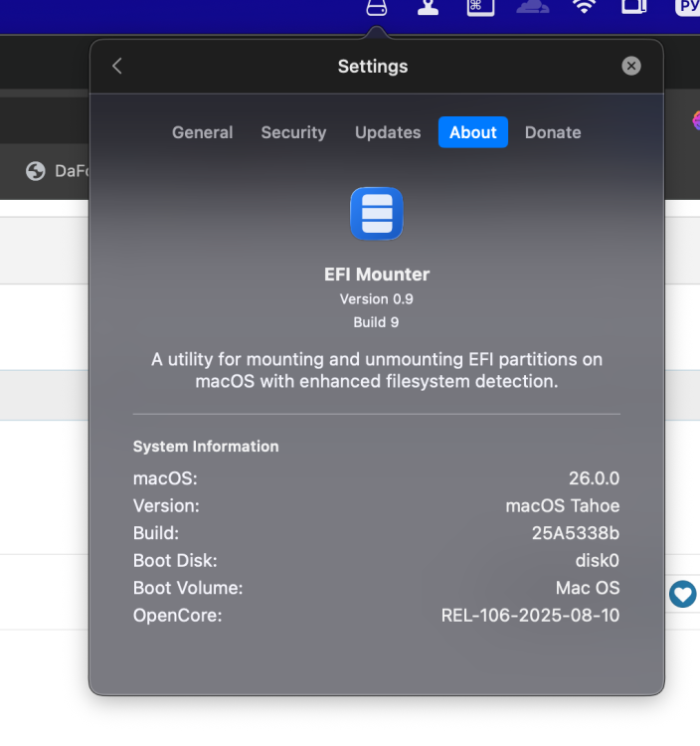
Task: Click the blue heart icon in browser page
Action: pyautogui.click(x=683, y=594)
